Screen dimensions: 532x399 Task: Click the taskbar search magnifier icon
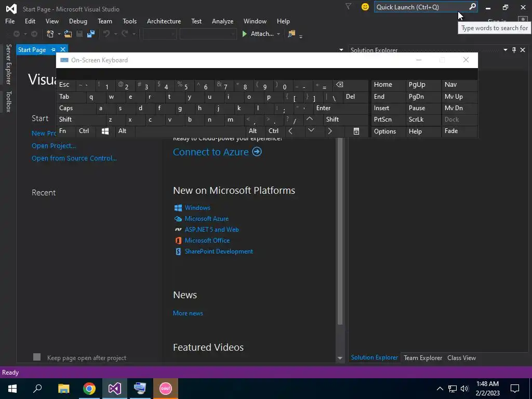point(37,389)
